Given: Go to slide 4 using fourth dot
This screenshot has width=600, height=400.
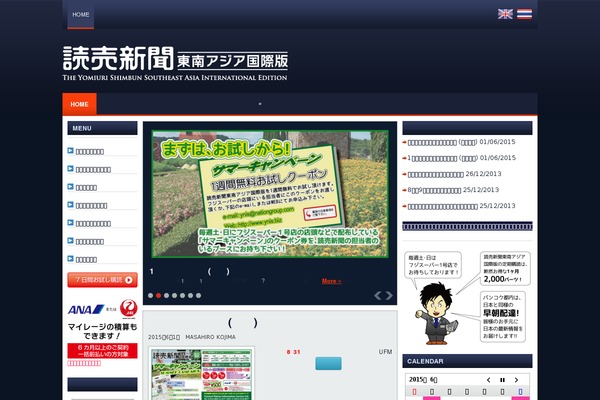Looking at the screenshot, I should pyautogui.click(x=174, y=296).
